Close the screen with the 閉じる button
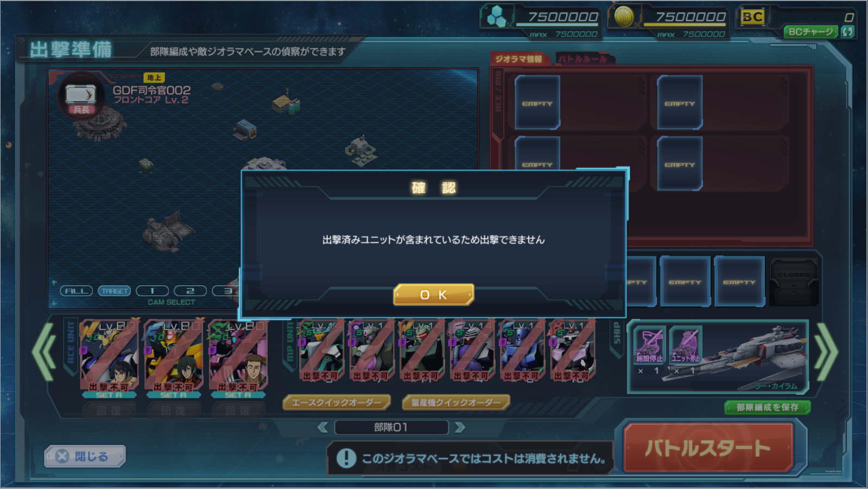The height and width of the screenshot is (489, 868). 85,456
